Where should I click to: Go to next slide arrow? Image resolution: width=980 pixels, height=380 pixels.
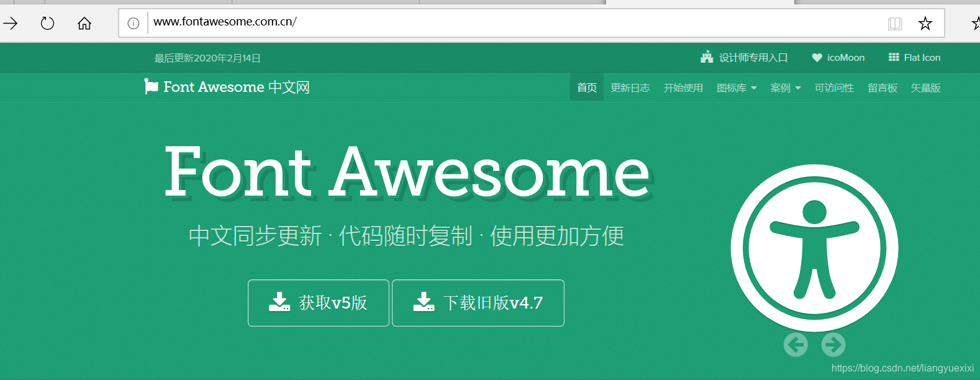coord(833,345)
